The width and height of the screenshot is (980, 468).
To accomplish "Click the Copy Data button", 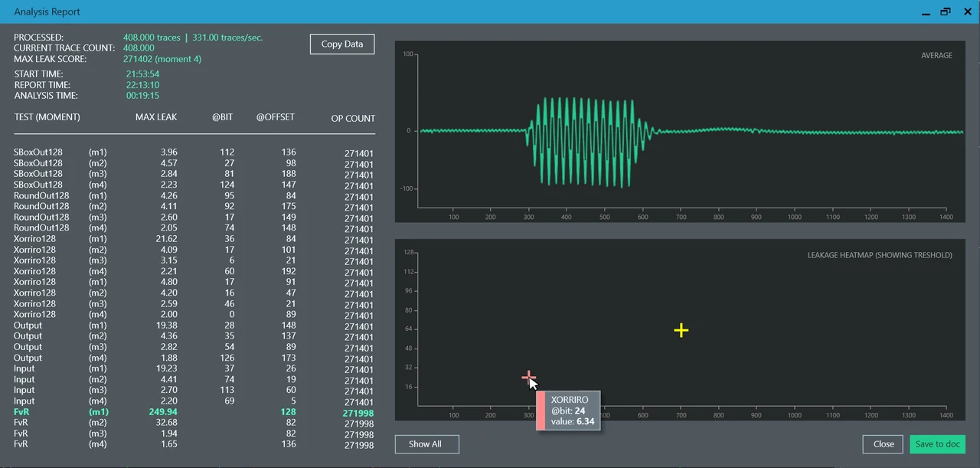I will pos(342,44).
